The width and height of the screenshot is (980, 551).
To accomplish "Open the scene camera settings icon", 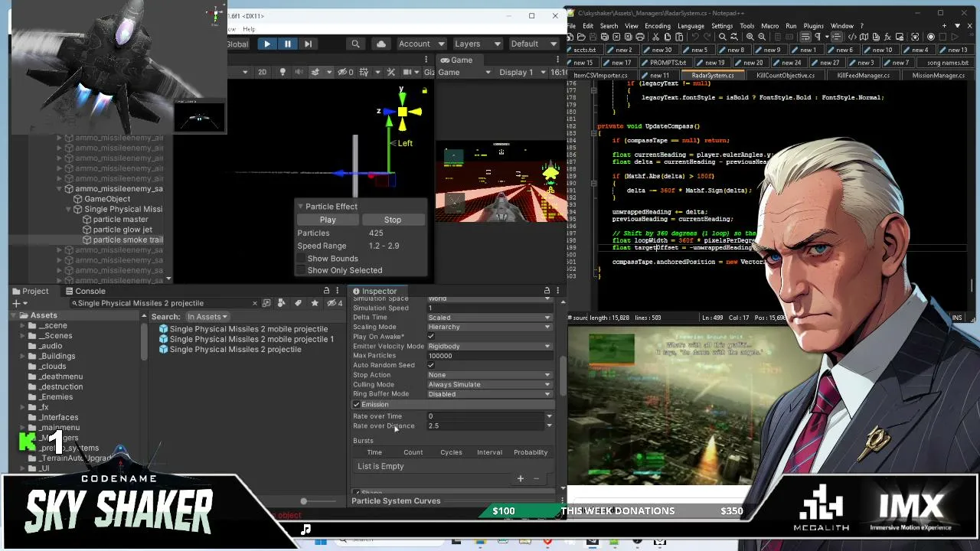I will (x=406, y=72).
